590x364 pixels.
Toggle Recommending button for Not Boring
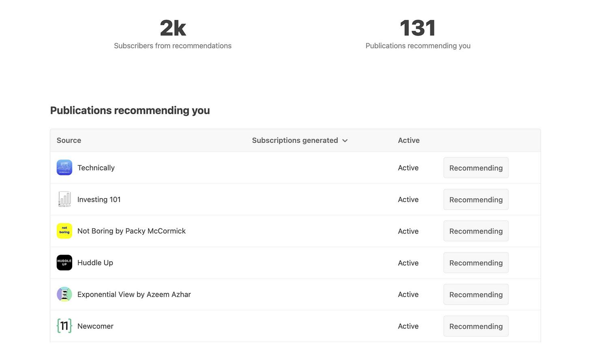pos(476,231)
